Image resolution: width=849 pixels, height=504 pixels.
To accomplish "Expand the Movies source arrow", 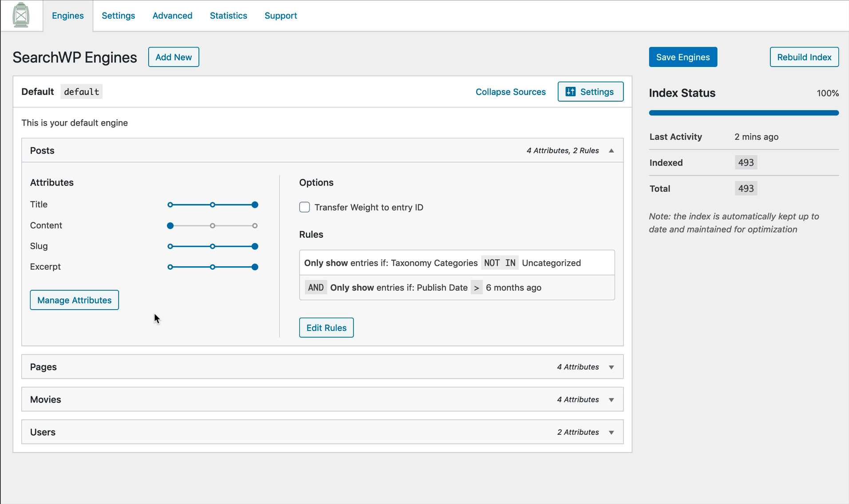I will tap(611, 400).
